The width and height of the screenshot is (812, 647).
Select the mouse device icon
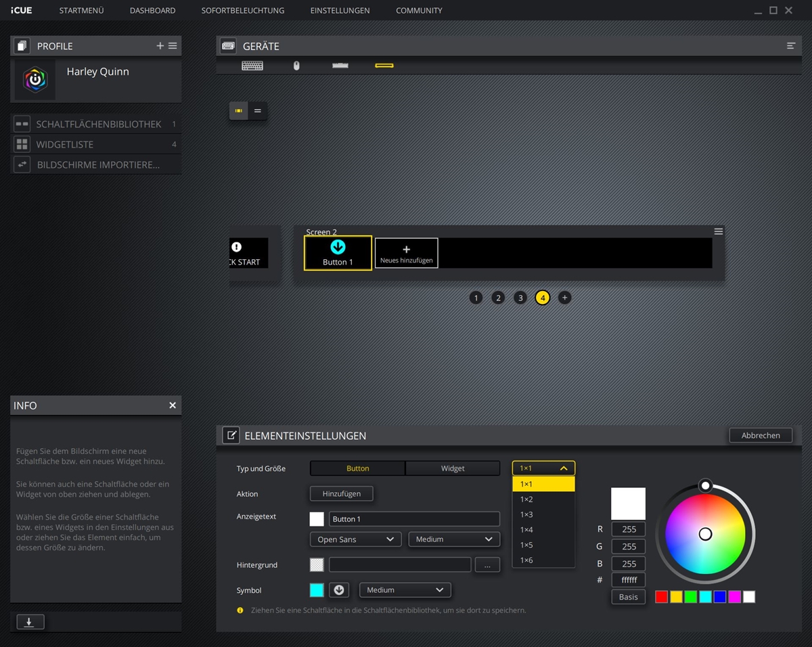click(x=296, y=66)
